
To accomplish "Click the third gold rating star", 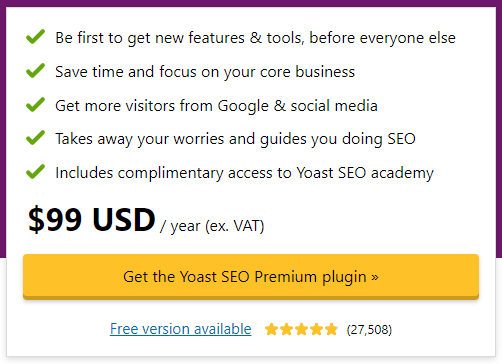I will point(301,329).
